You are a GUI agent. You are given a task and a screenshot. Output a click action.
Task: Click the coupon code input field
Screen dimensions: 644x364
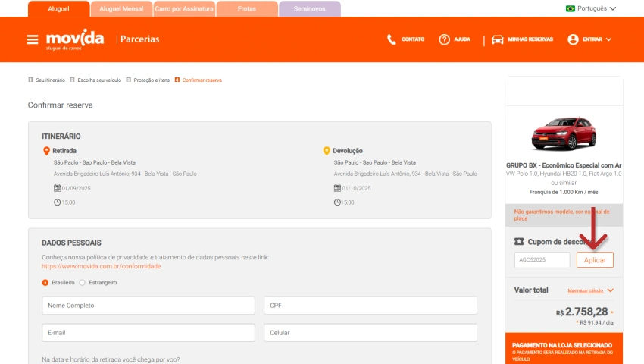pyautogui.click(x=542, y=260)
